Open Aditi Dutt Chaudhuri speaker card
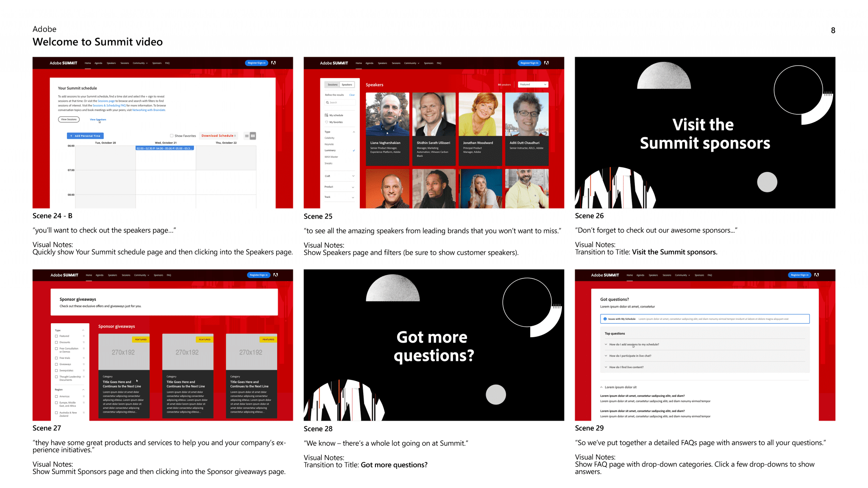The height and width of the screenshot is (488, 868). coord(527,129)
